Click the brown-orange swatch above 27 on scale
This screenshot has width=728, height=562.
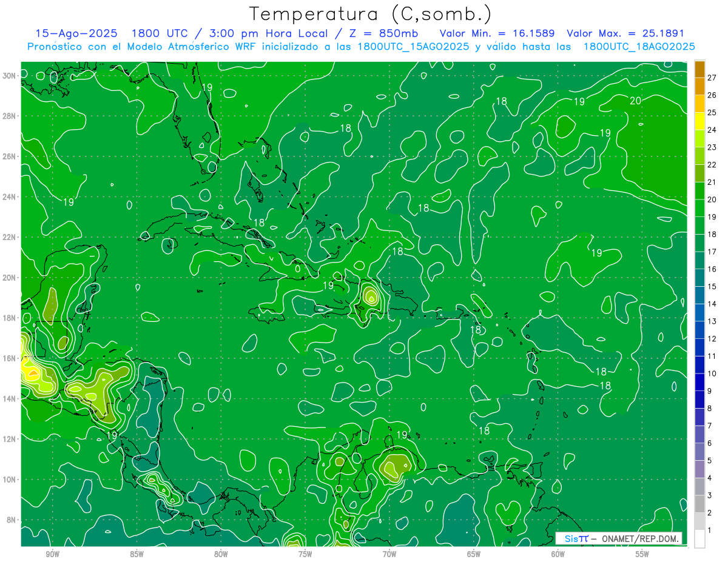coord(699,69)
